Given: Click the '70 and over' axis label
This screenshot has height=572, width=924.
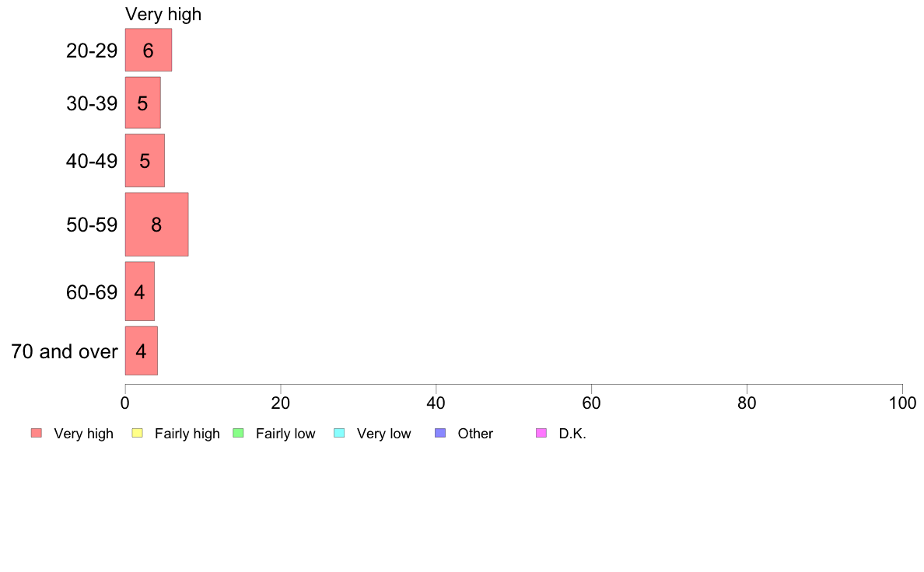Looking at the screenshot, I should coord(65,351).
